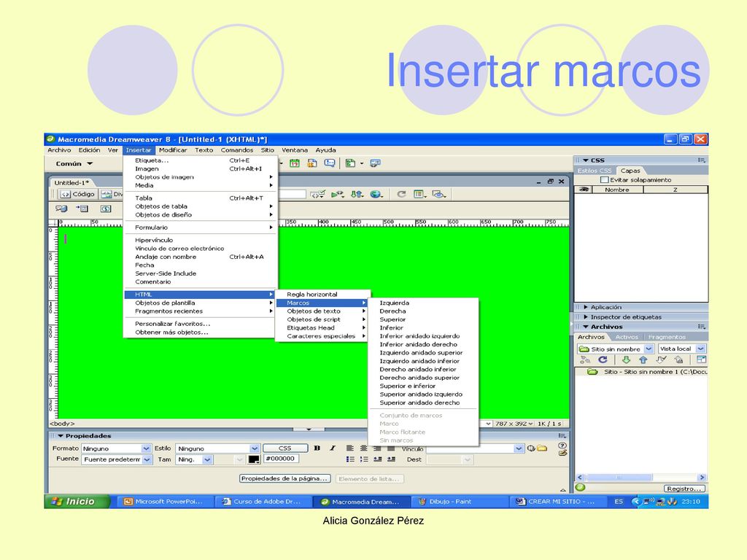747x560 pixels.
Task: Open the Común insert bar category dropdown
Action: [74, 164]
